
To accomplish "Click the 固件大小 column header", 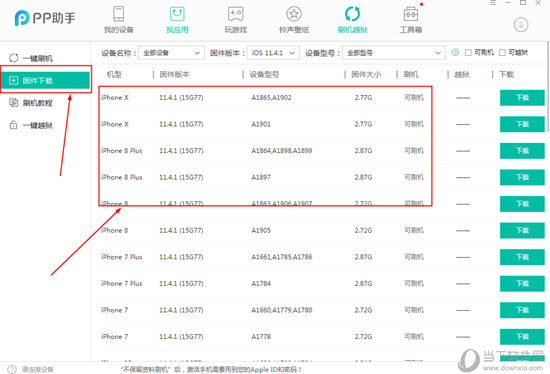I will tap(366, 74).
